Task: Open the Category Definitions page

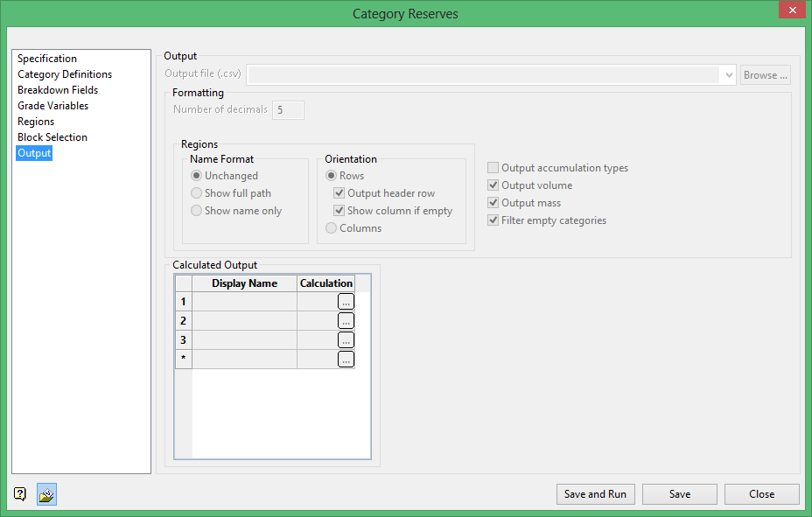Action: coord(65,74)
